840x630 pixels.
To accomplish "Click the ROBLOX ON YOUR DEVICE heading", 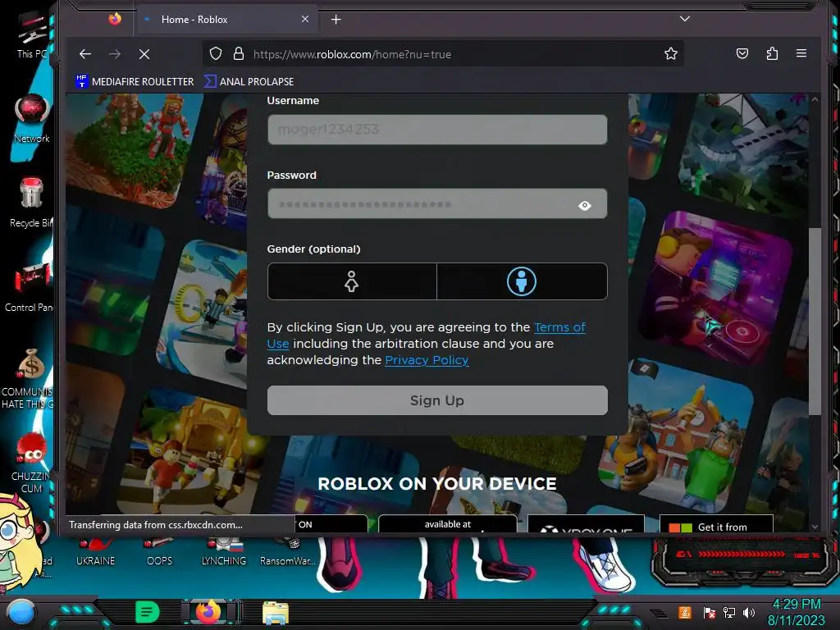I will coord(437,484).
